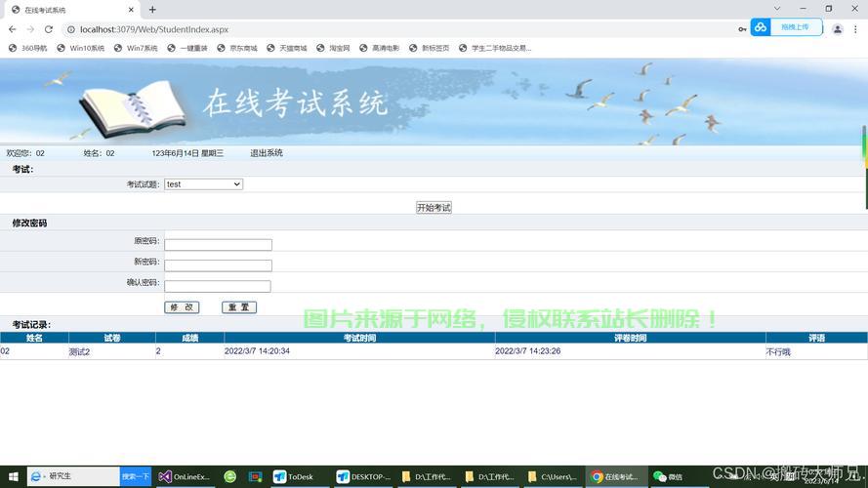Click the 姓名 column header
Screen dimensions: 868x488
[34, 338]
